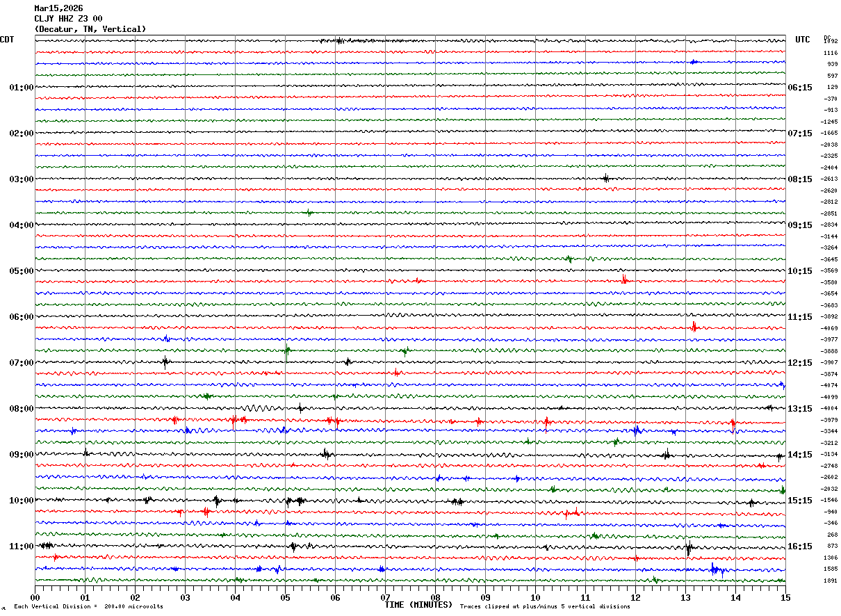Click the DC offset value '-370'
The width and height of the screenshot is (841, 616).
[831, 99]
